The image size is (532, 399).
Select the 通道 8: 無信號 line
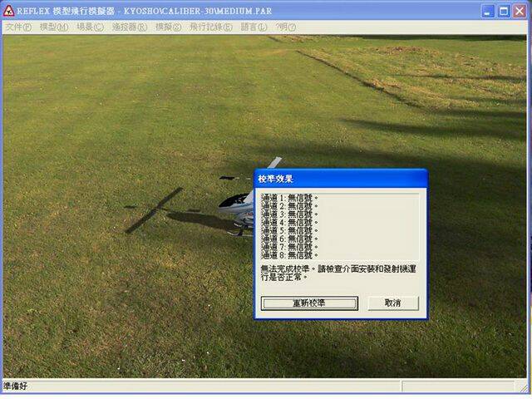[290, 255]
